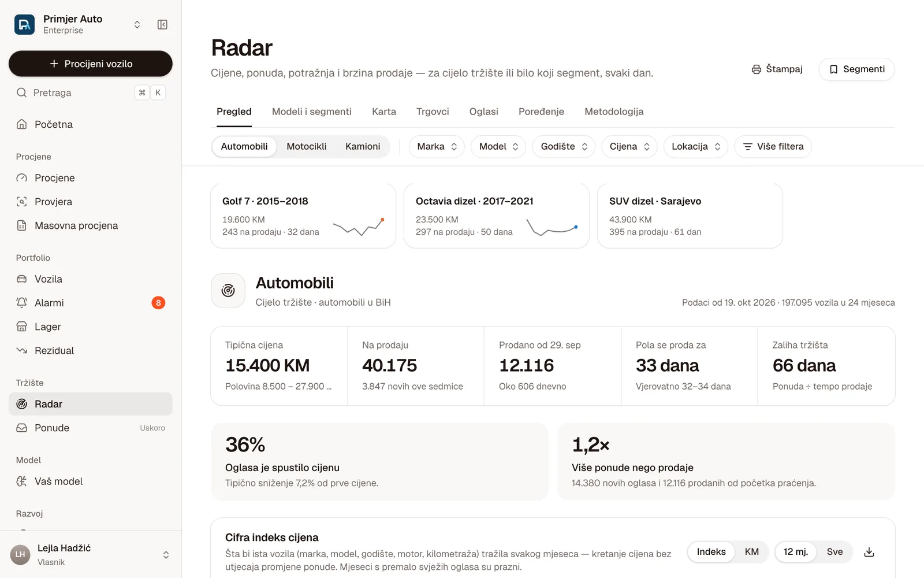Image resolution: width=924 pixels, height=578 pixels.
Task: Open Octavia dizel · 2017–2021 segment card
Action: (x=497, y=216)
